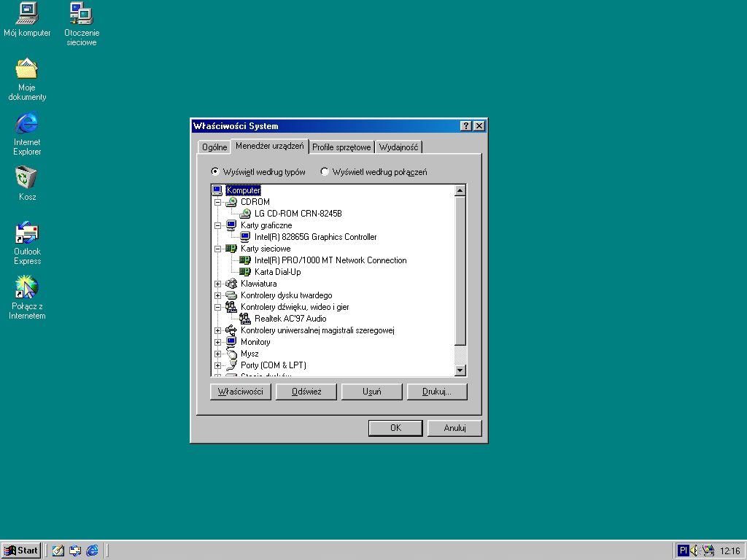Click the Właściwości button

coord(241,392)
